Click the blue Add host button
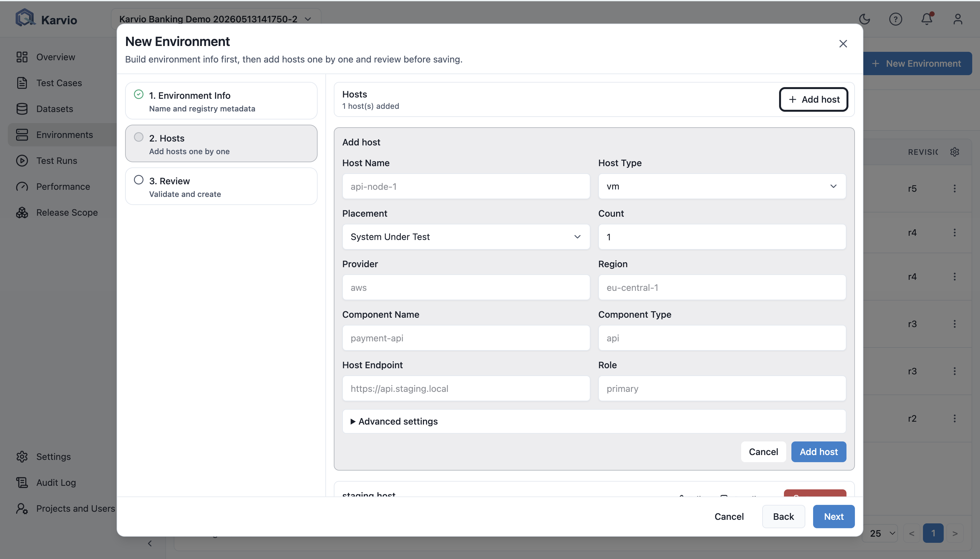This screenshot has width=980, height=559. [x=819, y=452]
